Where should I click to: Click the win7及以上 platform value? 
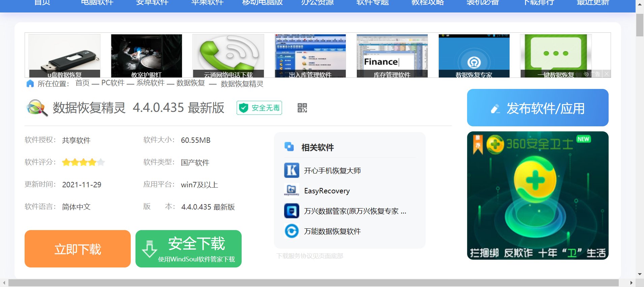pyautogui.click(x=200, y=185)
